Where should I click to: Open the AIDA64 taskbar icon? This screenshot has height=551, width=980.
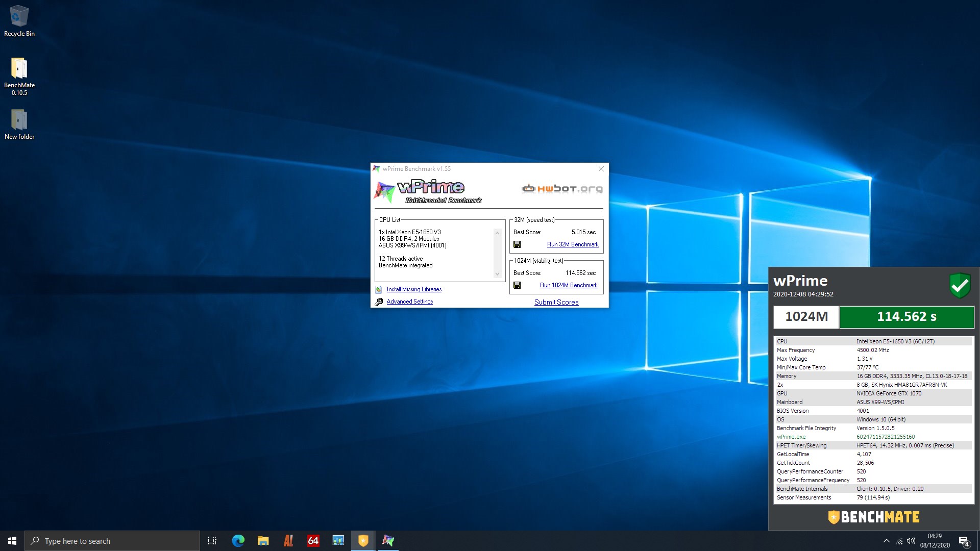coord(313,541)
